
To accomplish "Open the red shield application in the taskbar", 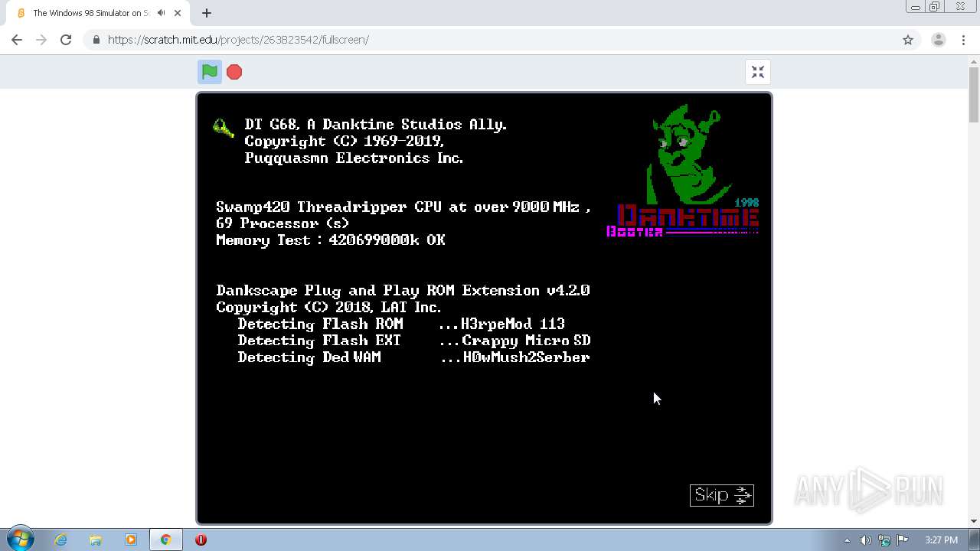I will tap(201, 540).
